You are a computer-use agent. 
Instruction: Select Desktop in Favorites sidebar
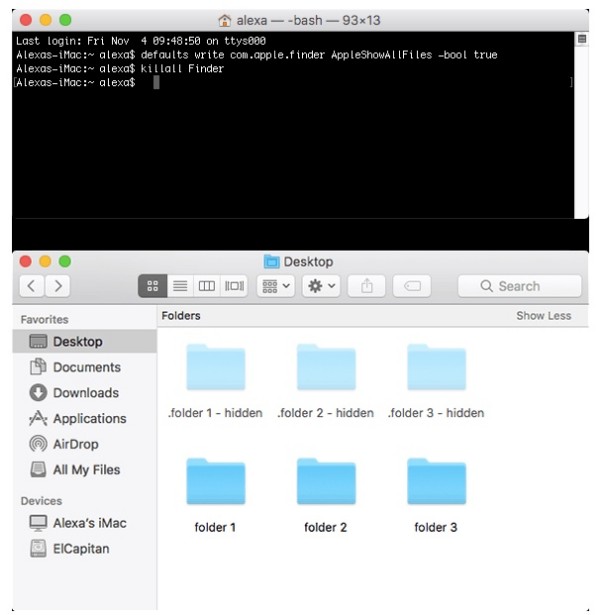pos(85,341)
